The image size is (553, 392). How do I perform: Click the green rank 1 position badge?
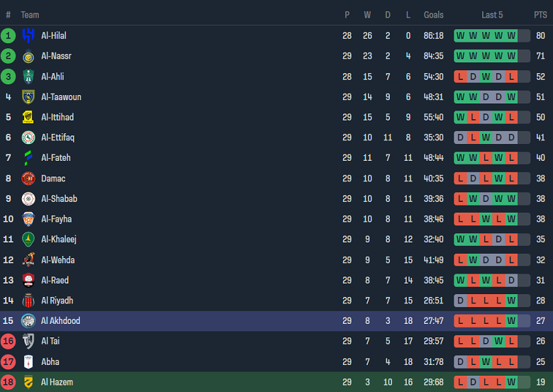[9, 35]
